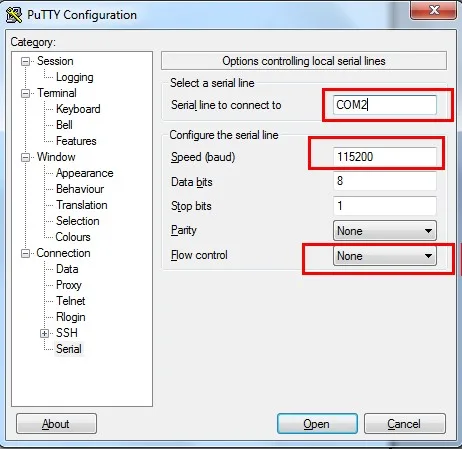Click the 'Speed (baud)' label
This screenshot has width=462, height=449.
(203, 157)
